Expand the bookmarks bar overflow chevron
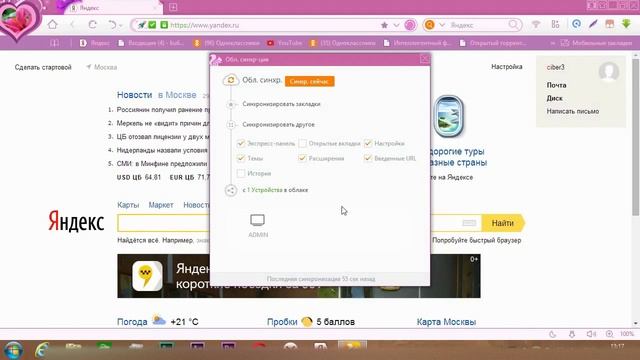 pyautogui.click(x=552, y=43)
